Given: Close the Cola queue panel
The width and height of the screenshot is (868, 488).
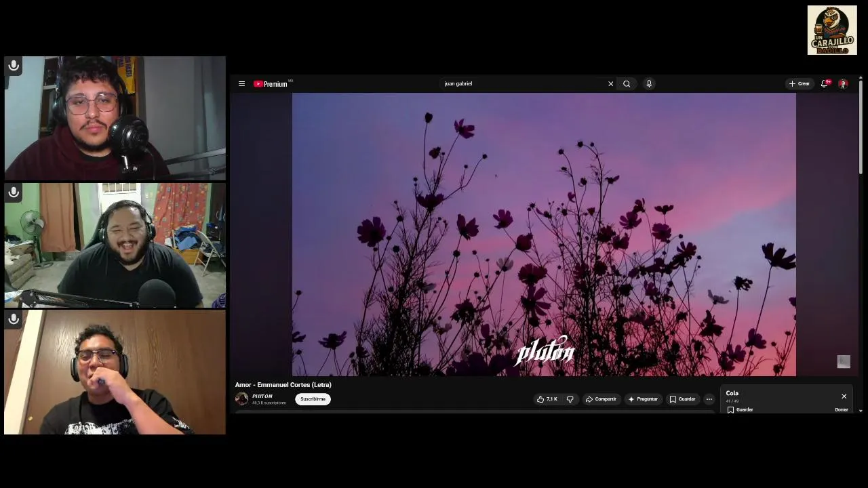Looking at the screenshot, I should pos(844,396).
